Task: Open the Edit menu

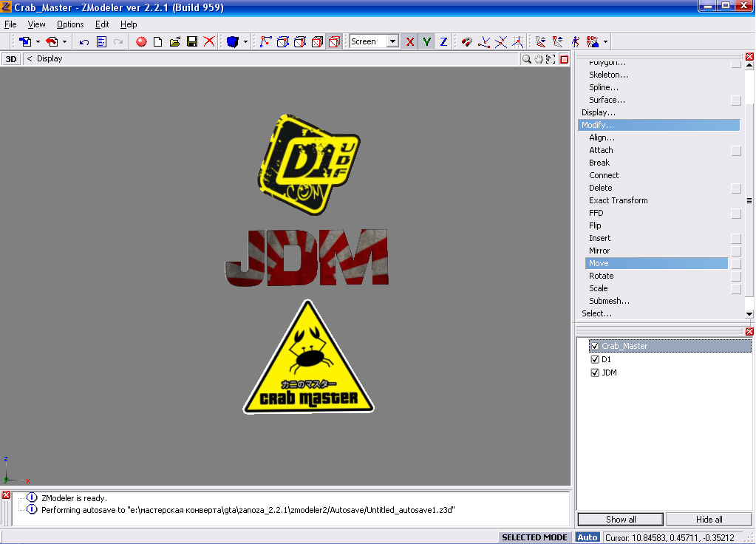Action: 102,24
